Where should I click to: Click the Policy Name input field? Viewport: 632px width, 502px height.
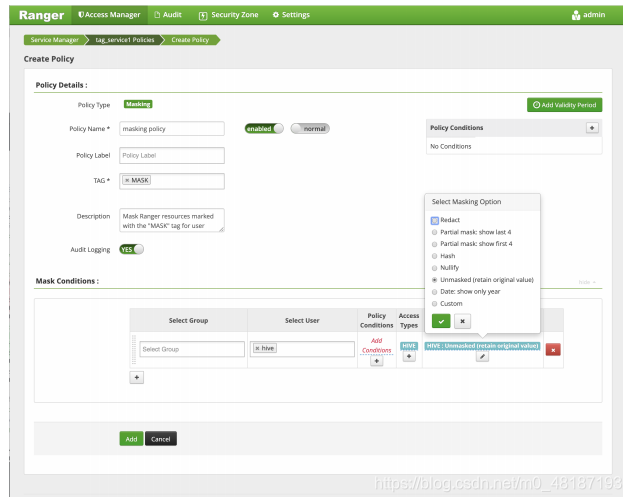pyautogui.click(x=172, y=129)
